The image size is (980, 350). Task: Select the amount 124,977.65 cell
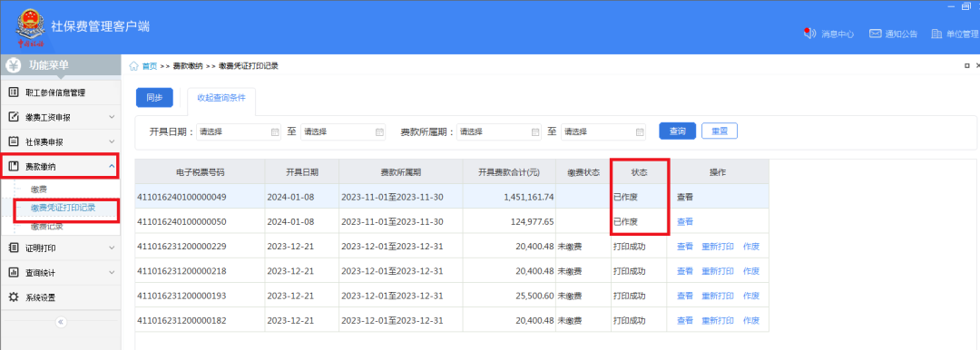509,222
